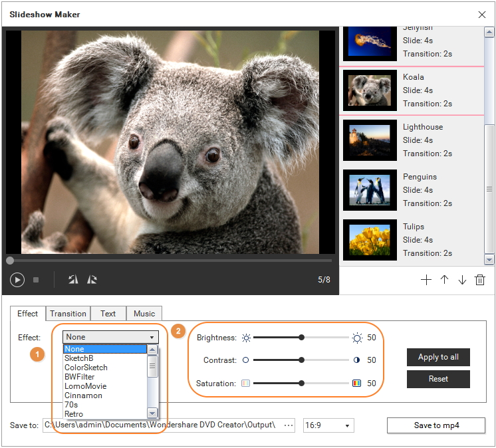This screenshot has height=448, width=496.
Task: Add a new slide with the plus icon
Action: click(426, 280)
